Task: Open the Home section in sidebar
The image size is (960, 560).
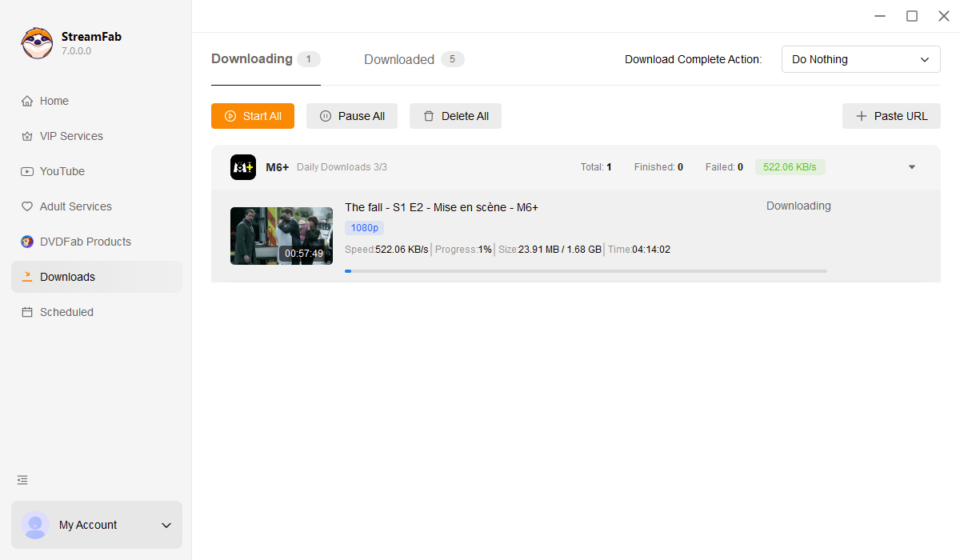Action: 54,101
